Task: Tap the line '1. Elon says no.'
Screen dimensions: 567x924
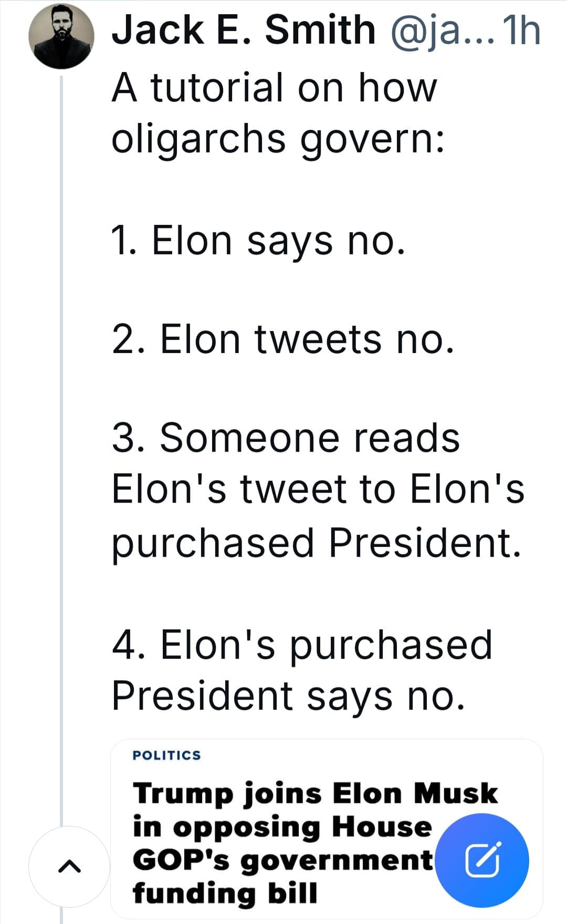Action: pos(259,242)
